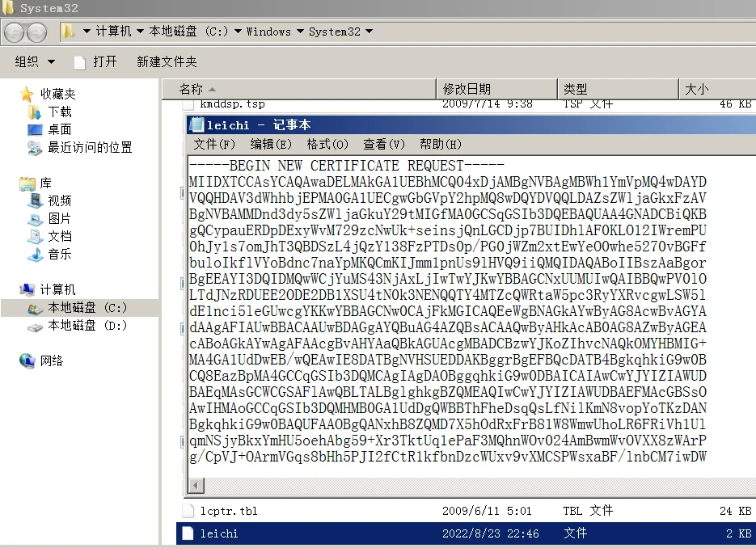
Task: Click the Recent Places (最近访问的位置) icon
Action: click(35, 148)
